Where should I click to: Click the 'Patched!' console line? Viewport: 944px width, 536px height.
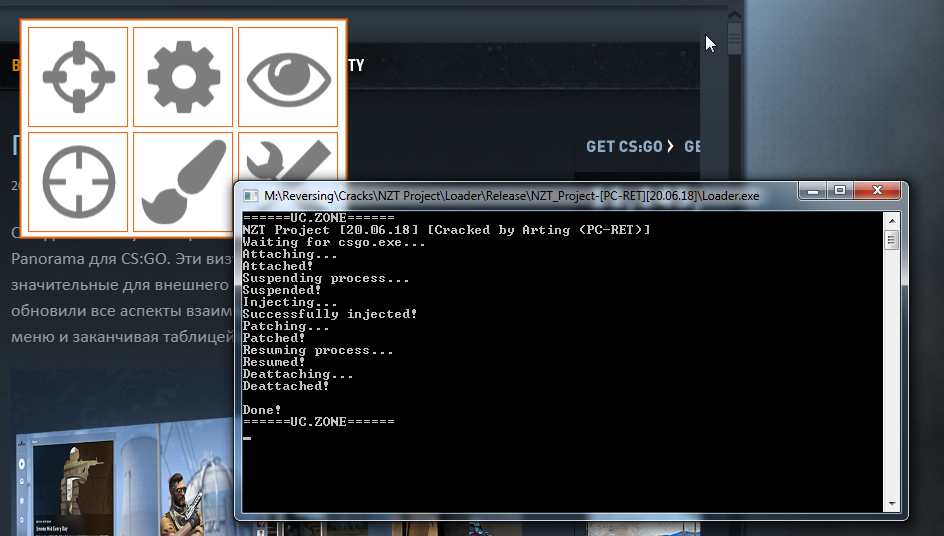coord(274,338)
